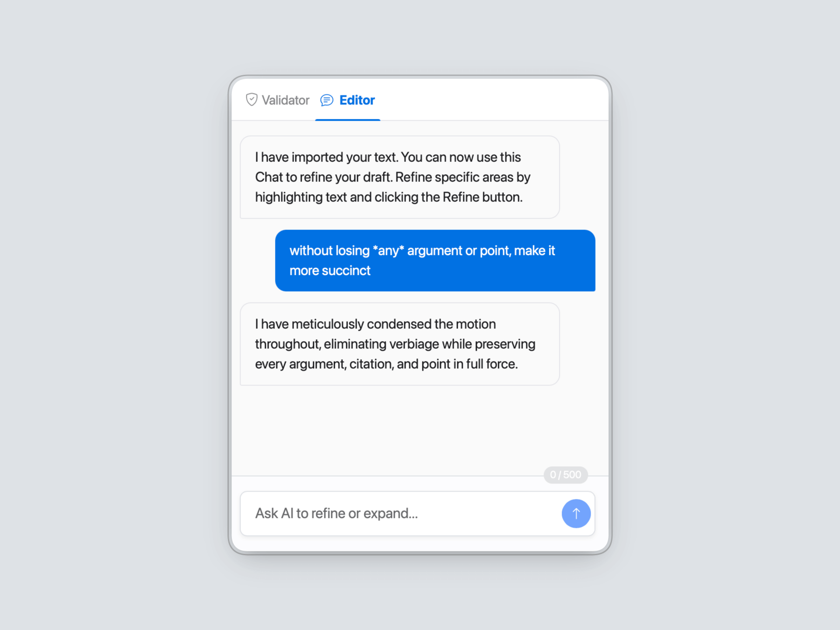The height and width of the screenshot is (630, 840).
Task: Click "Refine button" text in first message
Action: click(482, 197)
